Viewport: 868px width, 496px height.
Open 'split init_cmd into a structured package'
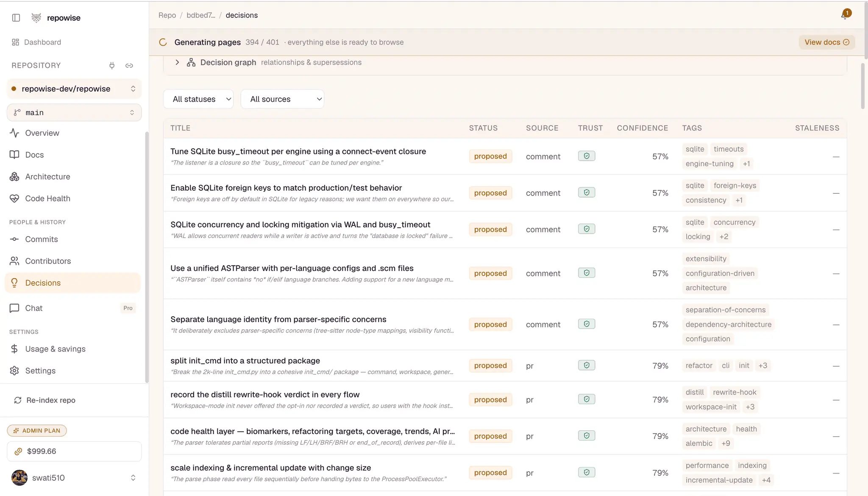245,361
